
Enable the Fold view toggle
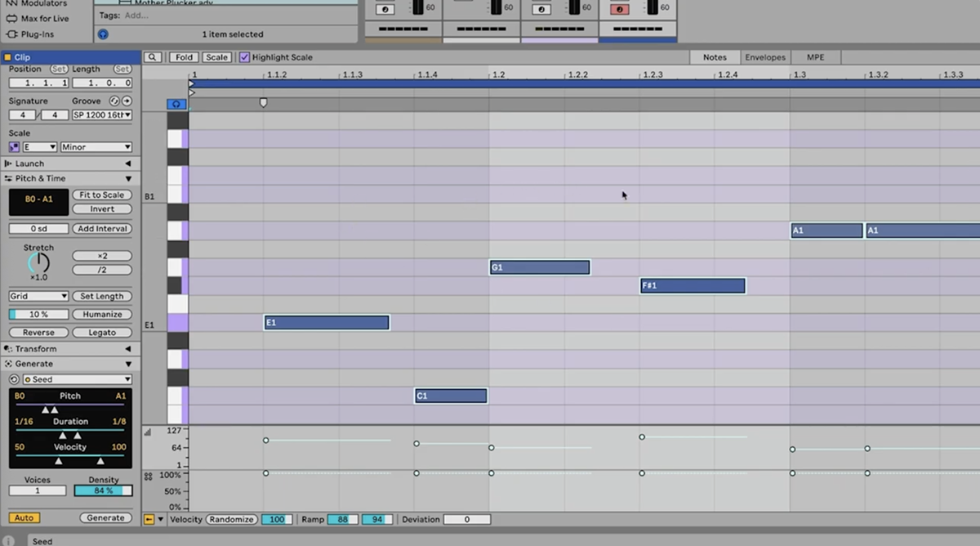coord(183,56)
